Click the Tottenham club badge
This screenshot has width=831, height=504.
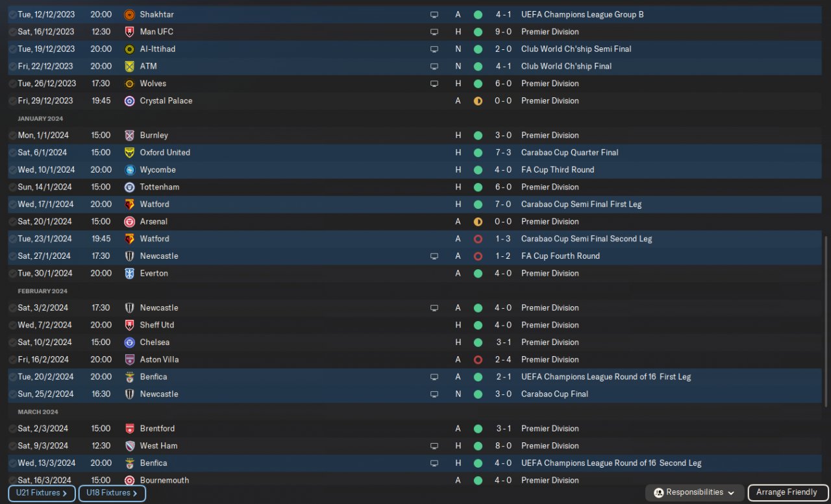pos(129,187)
